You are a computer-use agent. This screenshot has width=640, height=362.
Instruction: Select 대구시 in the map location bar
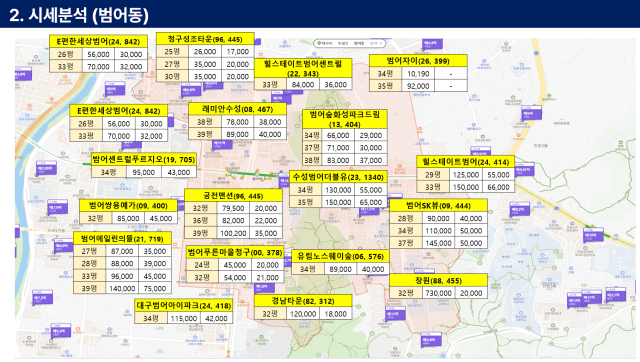327,43
